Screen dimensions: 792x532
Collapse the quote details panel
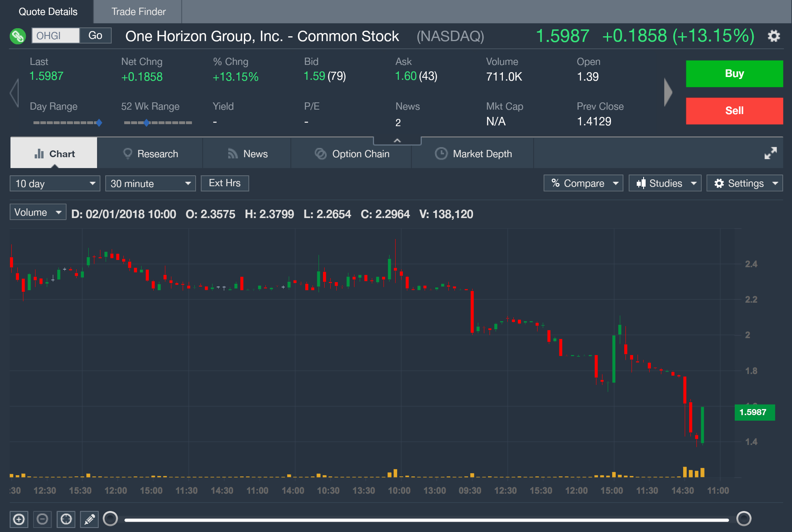coord(397,141)
